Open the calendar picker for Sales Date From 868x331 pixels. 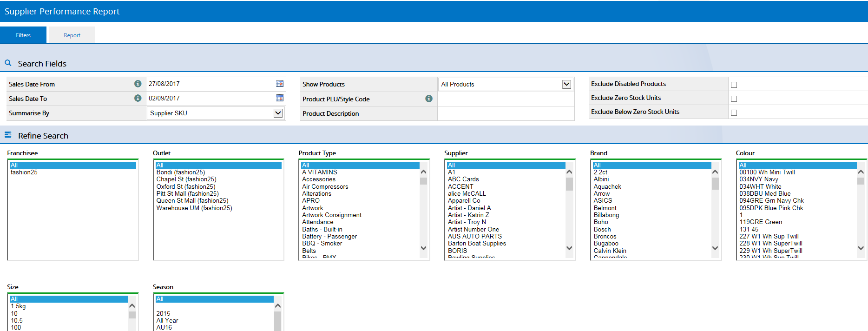point(280,84)
